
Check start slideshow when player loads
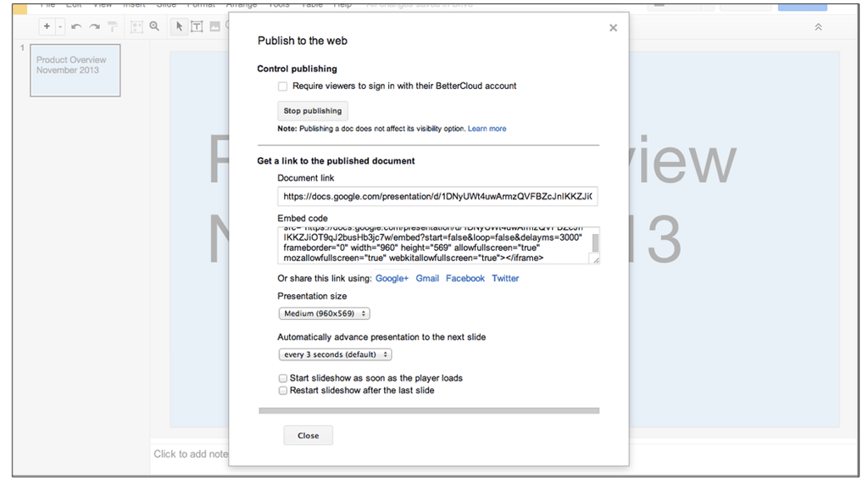[x=283, y=378]
